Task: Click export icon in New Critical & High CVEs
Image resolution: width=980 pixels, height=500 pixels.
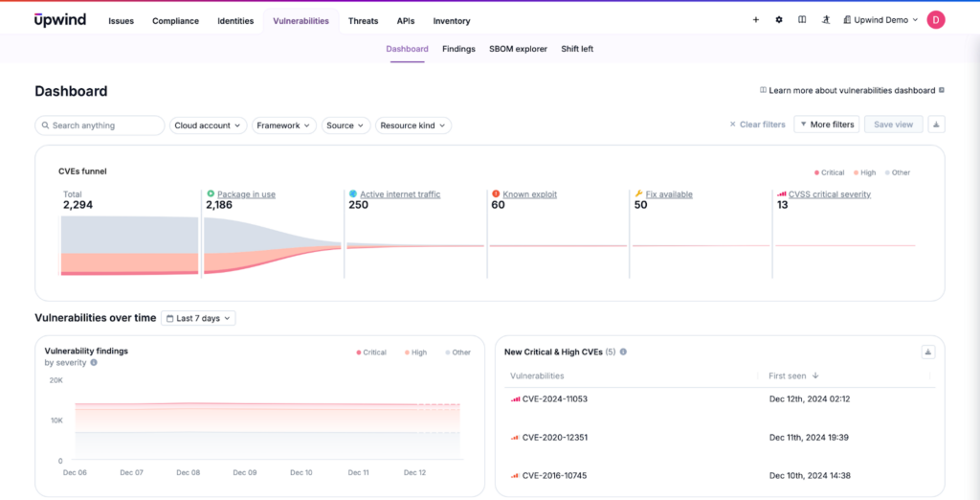Action: click(927, 352)
